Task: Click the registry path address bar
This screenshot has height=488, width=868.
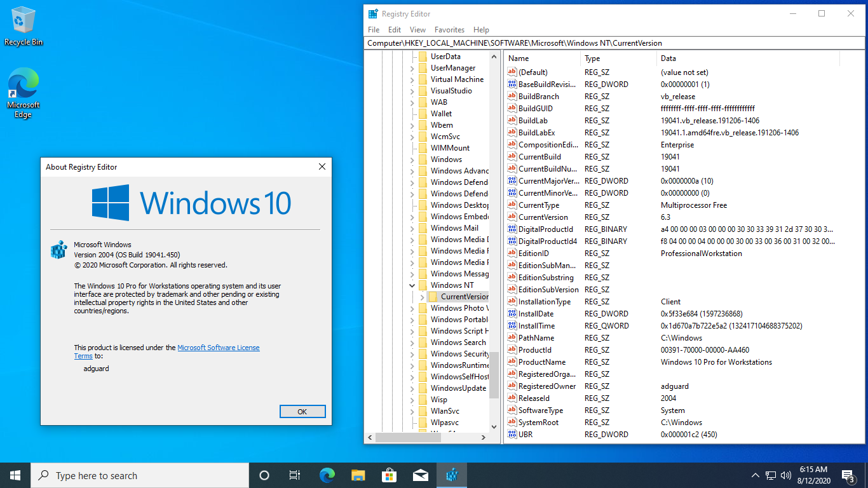Action: tap(615, 43)
